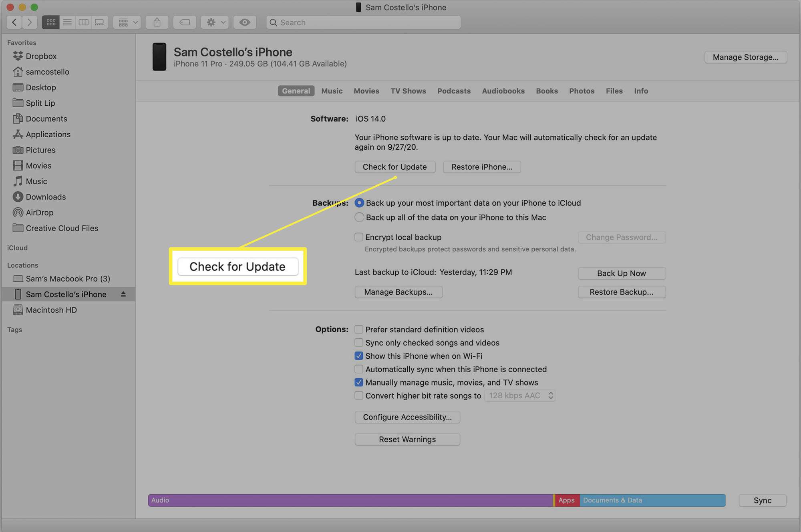Screen dimensions: 801x532
Task: Open the samcostello home folder
Action: coord(47,72)
